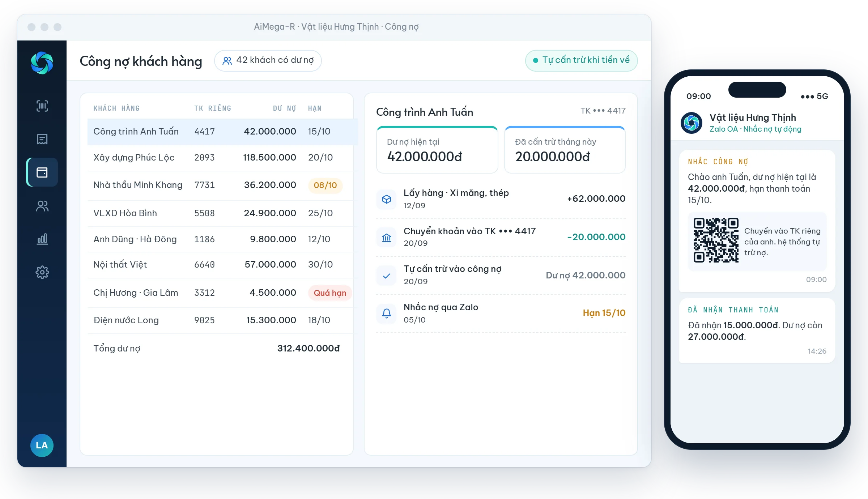
Task: Open the LA user avatar
Action: coord(42,445)
